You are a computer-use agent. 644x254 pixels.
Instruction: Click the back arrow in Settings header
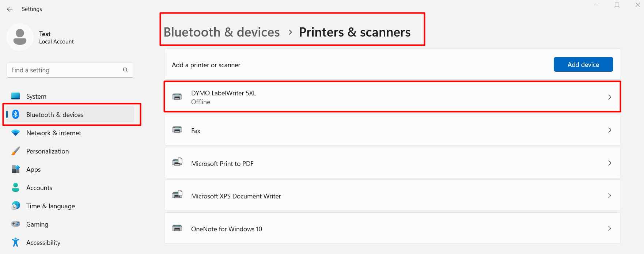point(10,9)
